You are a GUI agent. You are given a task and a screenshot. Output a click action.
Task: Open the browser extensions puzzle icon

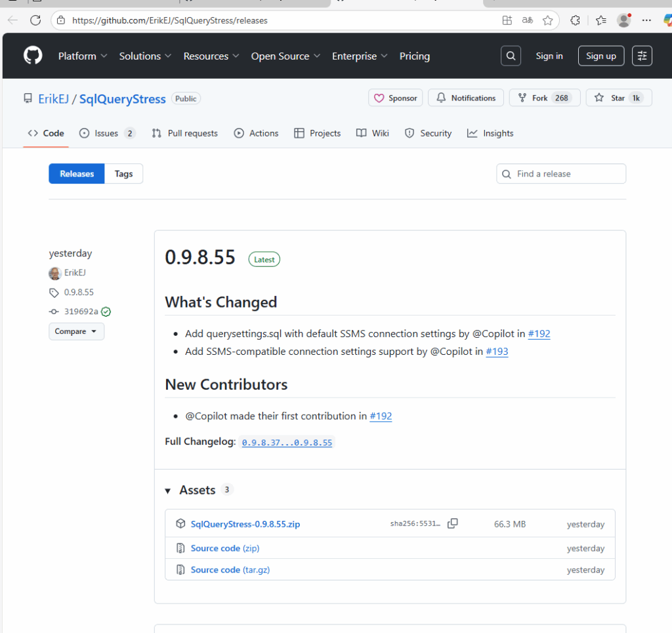click(x=575, y=20)
